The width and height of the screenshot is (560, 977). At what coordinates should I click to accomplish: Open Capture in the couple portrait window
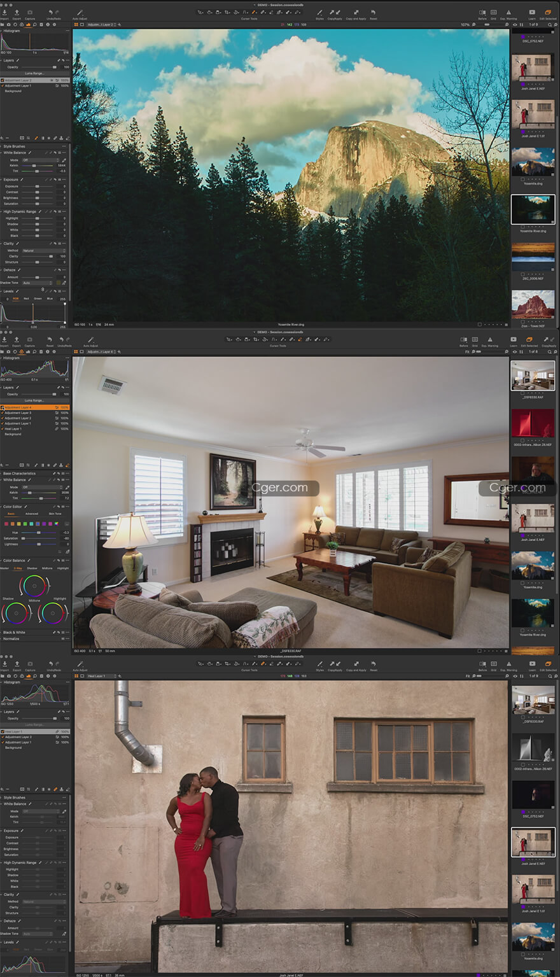[30, 664]
